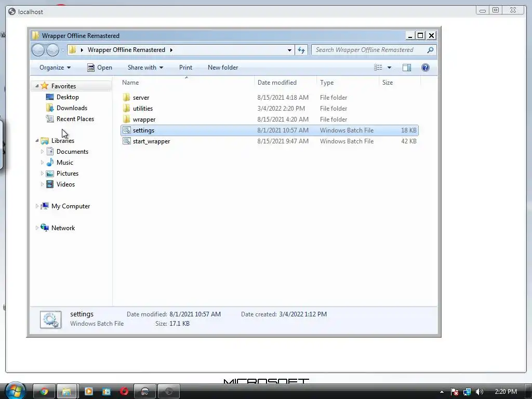
Task: Click Open in the toolbar
Action: [100, 68]
